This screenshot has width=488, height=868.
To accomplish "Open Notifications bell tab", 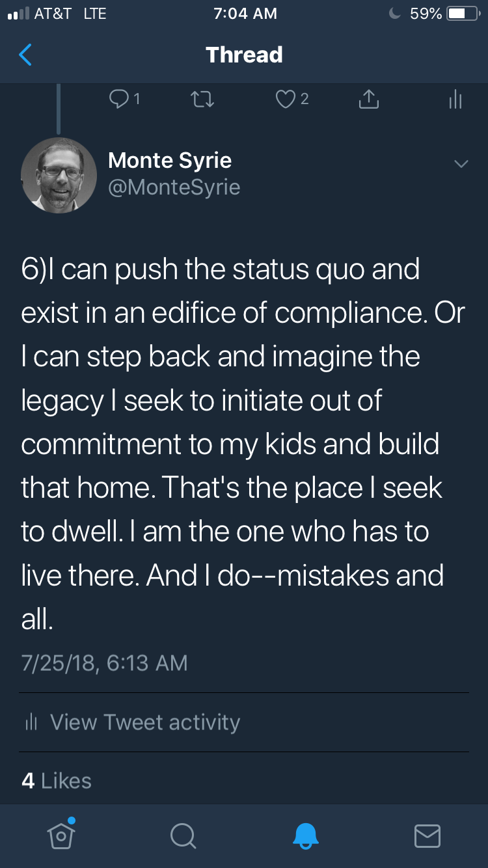I will [305, 835].
